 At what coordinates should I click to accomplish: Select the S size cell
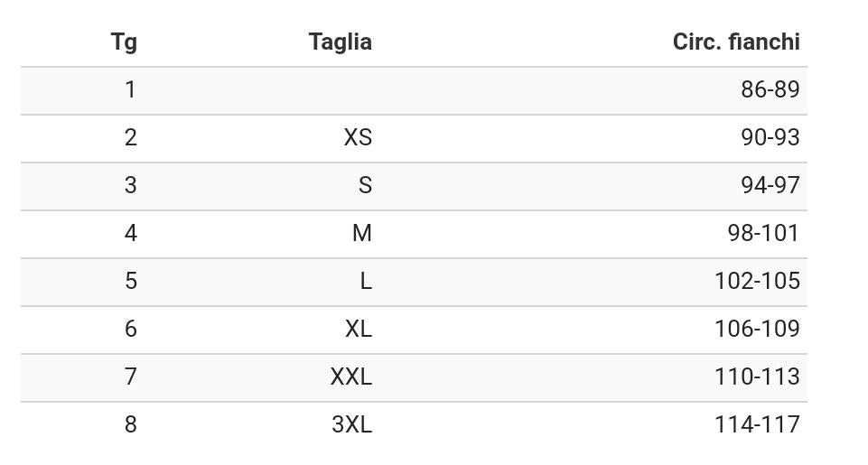click(x=365, y=185)
